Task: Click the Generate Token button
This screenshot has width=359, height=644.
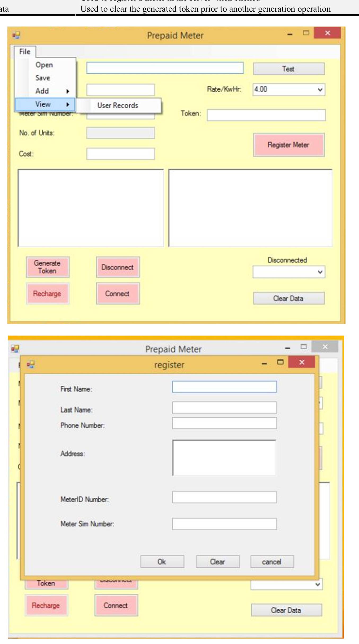Action: click(47, 267)
